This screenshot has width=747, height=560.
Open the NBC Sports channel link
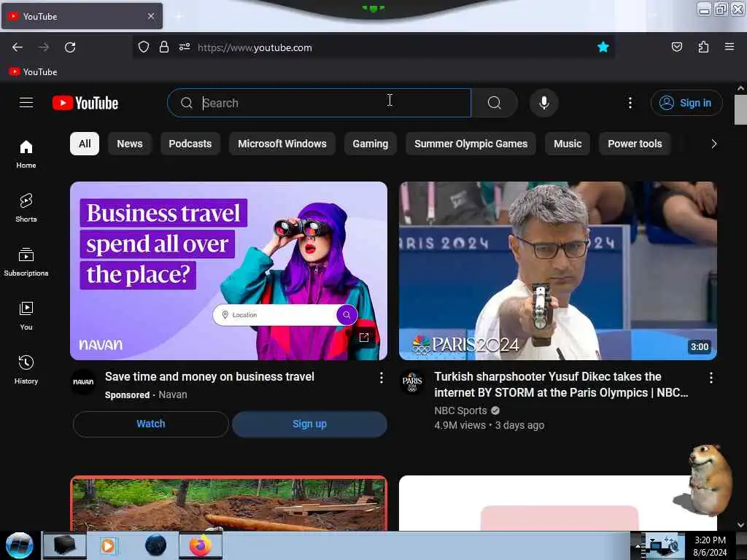point(461,411)
